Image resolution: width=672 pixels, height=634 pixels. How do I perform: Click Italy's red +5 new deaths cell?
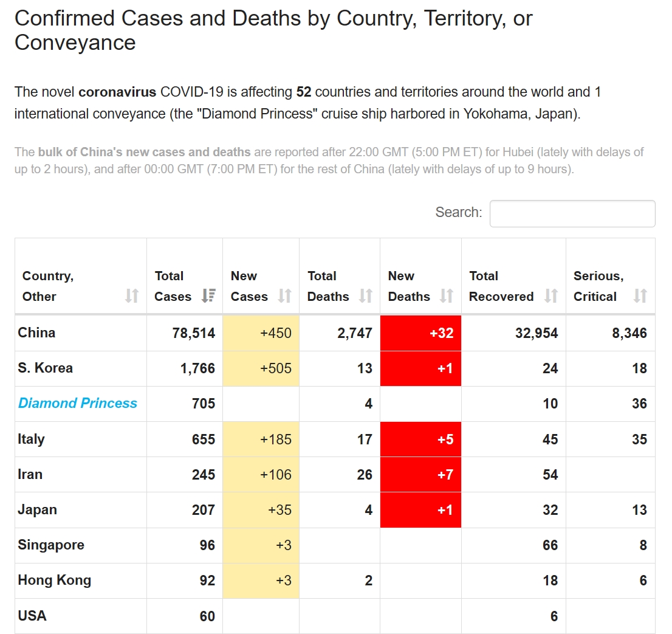(420, 439)
